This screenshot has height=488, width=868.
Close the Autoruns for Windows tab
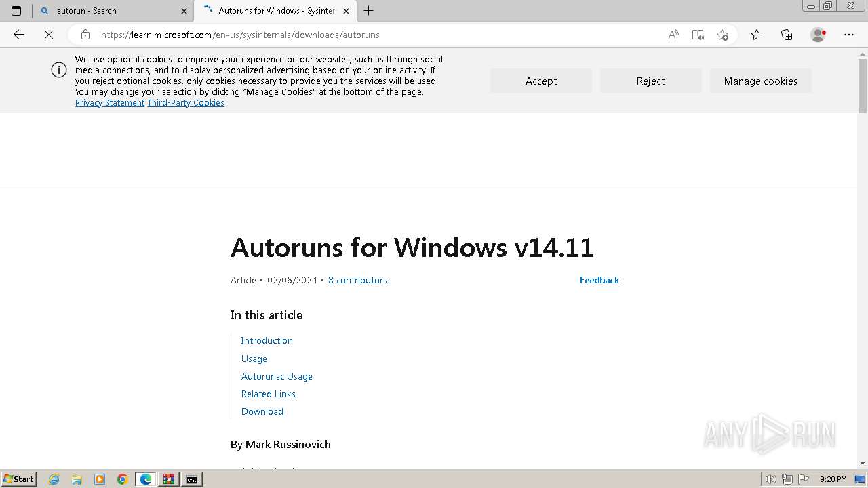pyautogui.click(x=347, y=11)
